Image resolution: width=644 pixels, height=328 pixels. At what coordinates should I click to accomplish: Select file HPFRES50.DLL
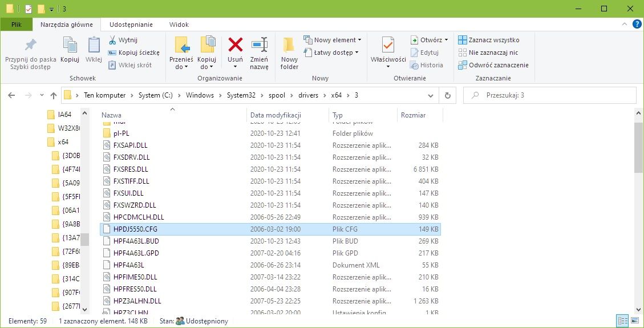coord(270,289)
